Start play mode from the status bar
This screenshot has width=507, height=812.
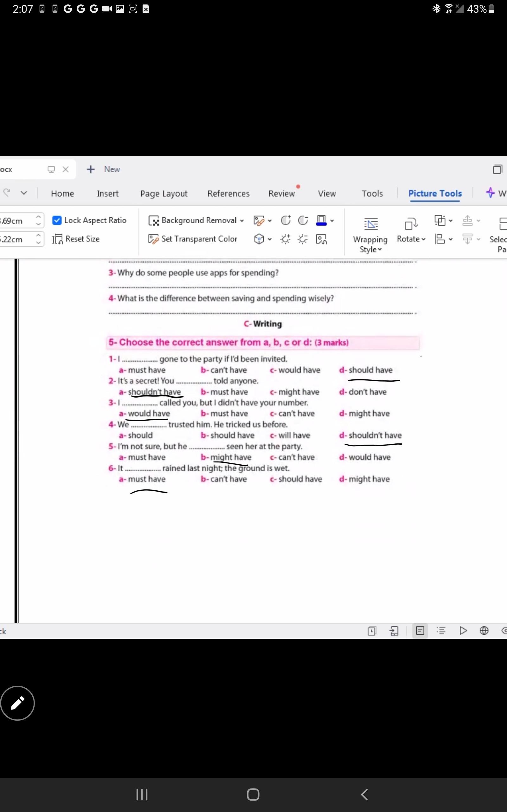pyautogui.click(x=463, y=631)
